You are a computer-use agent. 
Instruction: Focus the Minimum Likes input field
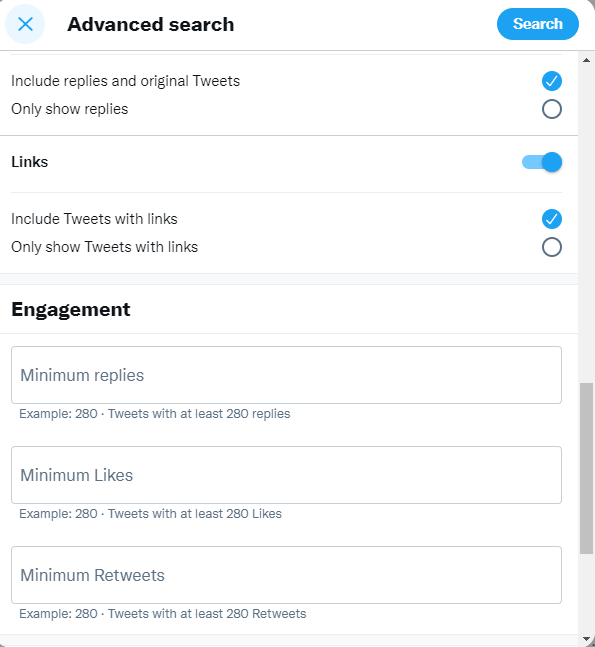click(286, 475)
